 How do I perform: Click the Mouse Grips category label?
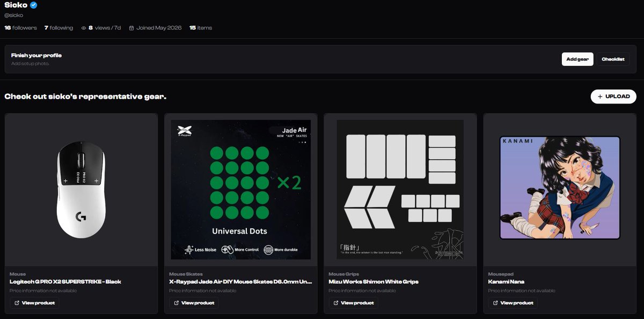pos(343,274)
